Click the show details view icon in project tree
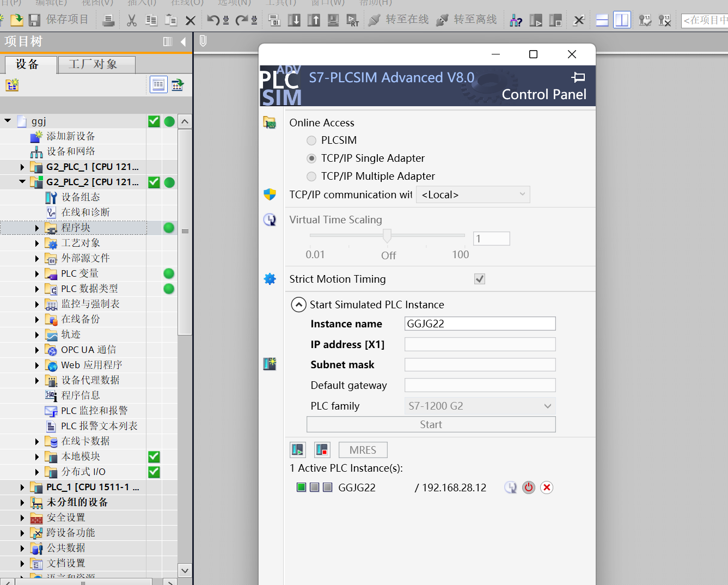This screenshot has height=585, width=728. coord(178,85)
